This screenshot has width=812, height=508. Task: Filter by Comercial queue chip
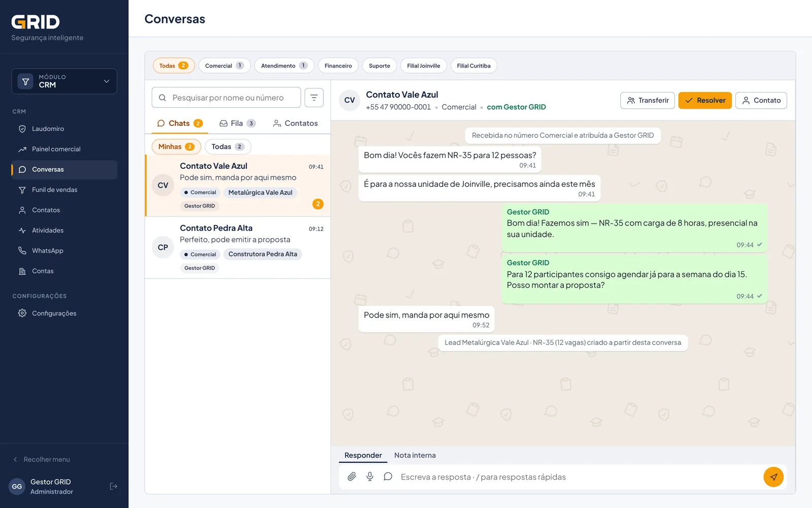pyautogui.click(x=224, y=66)
